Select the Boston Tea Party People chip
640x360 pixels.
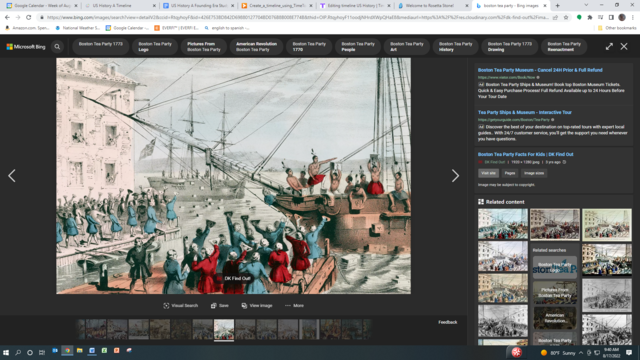tap(358, 47)
